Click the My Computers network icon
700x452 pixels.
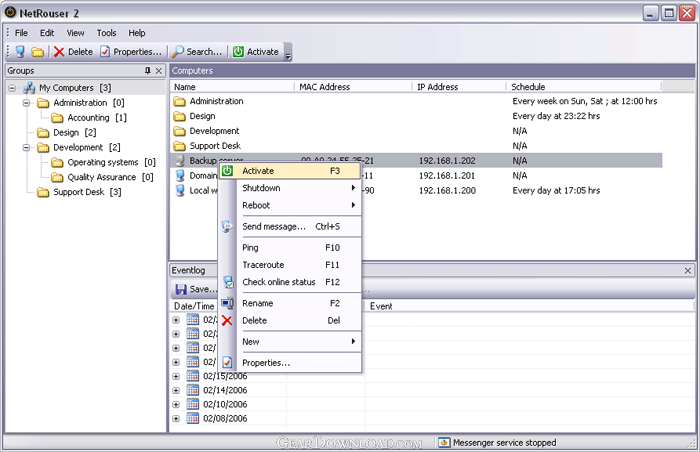coord(29,88)
